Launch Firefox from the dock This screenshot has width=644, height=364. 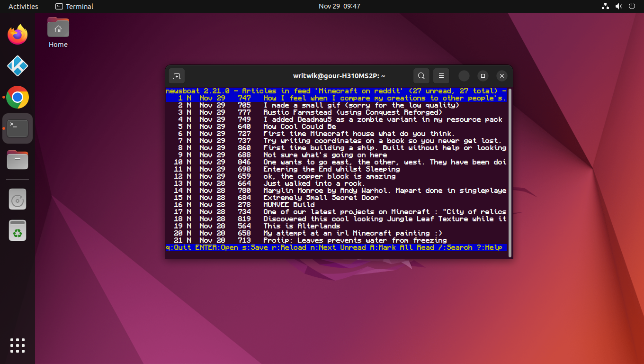[x=17, y=34]
